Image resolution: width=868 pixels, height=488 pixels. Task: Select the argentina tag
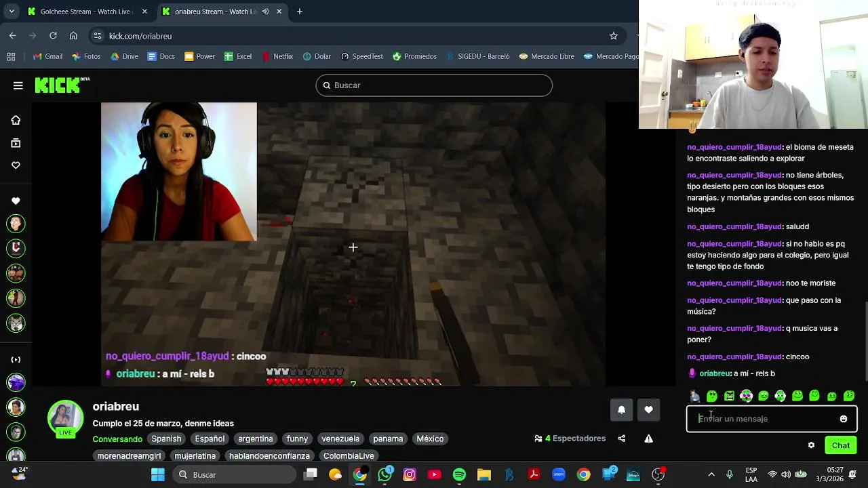click(x=256, y=439)
